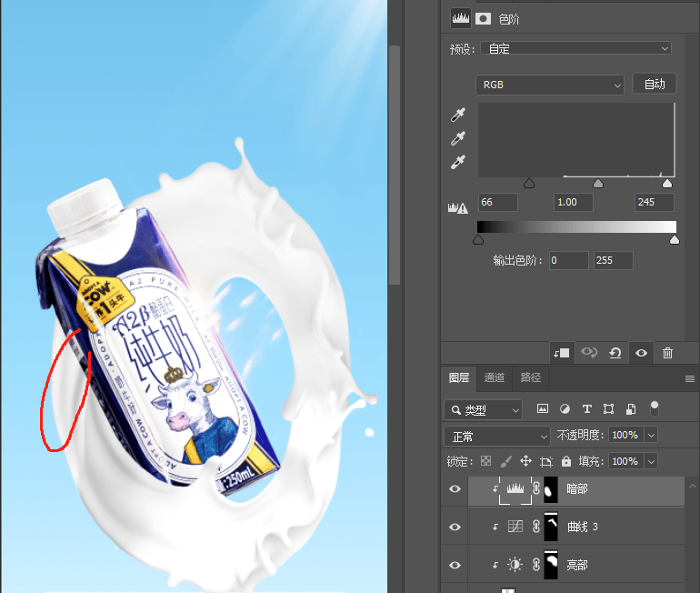This screenshot has height=593, width=700.
Task: Select the 暗部 layer mask thumbnail
Action: coord(551,489)
